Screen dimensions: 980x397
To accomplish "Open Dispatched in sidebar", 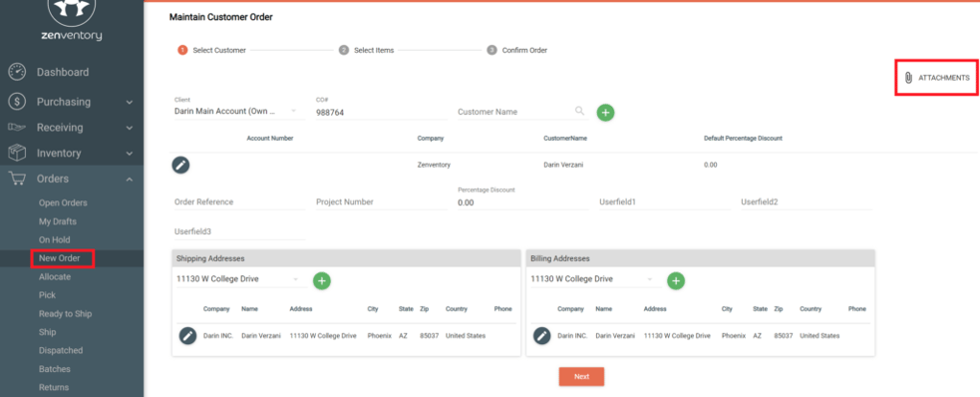I will [61, 350].
